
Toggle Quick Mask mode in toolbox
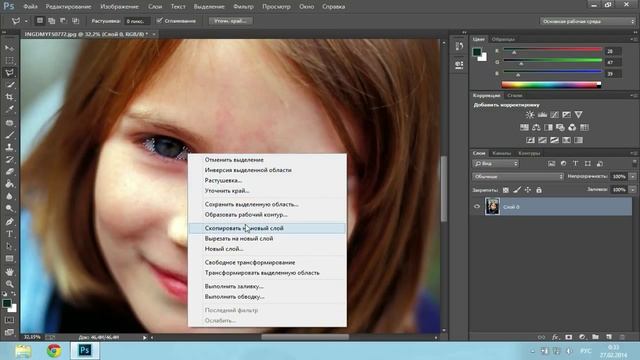(x=9, y=320)
